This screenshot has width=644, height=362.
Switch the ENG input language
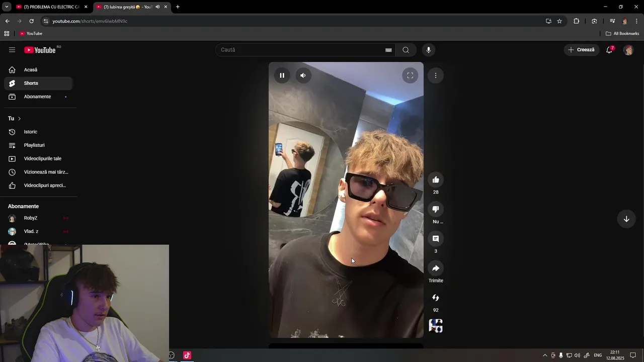[598, 355]
